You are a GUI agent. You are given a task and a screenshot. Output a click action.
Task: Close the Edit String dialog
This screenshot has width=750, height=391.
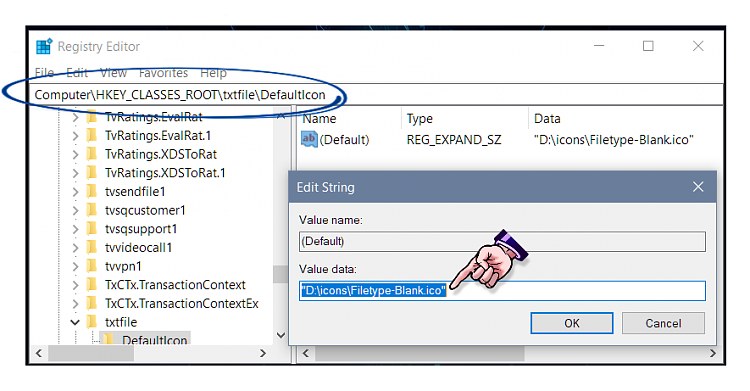pyautogui.click(x=698, y=187)
